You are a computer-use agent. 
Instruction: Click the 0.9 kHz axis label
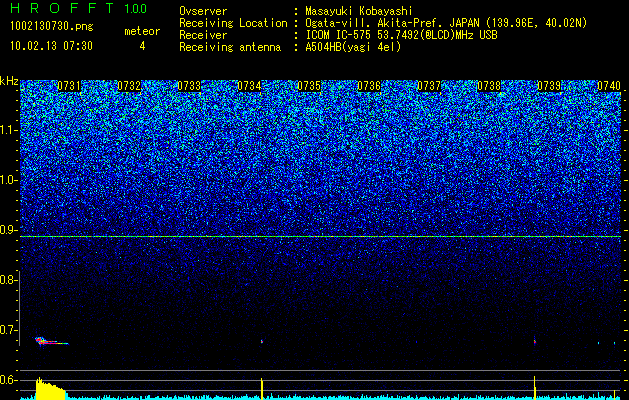pyautogui.click(x=8, y=230)
